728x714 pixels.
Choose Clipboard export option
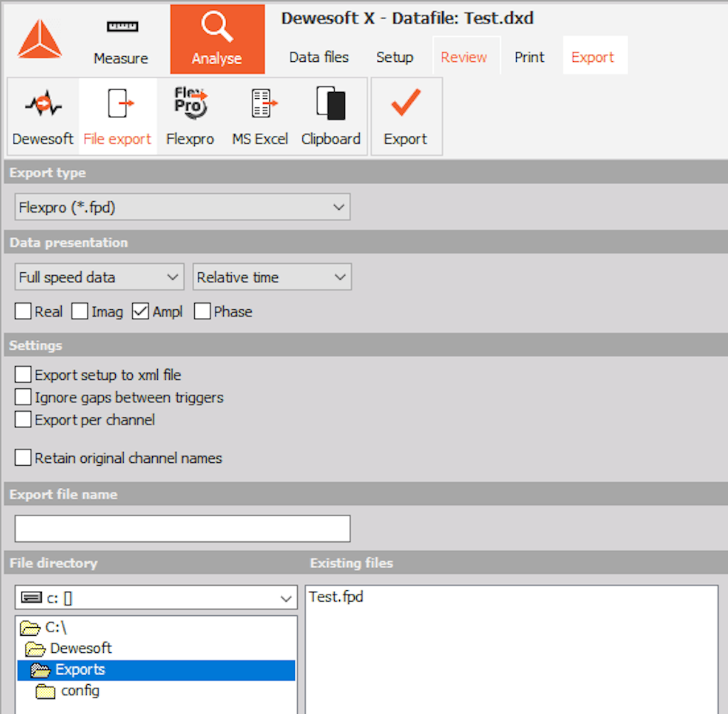331,116
